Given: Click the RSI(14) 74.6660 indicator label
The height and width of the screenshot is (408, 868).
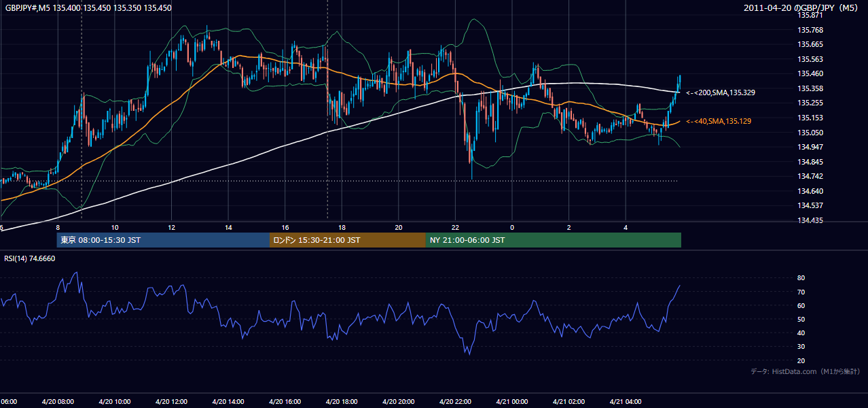Looking at the screenshot, I should (29, 258).
